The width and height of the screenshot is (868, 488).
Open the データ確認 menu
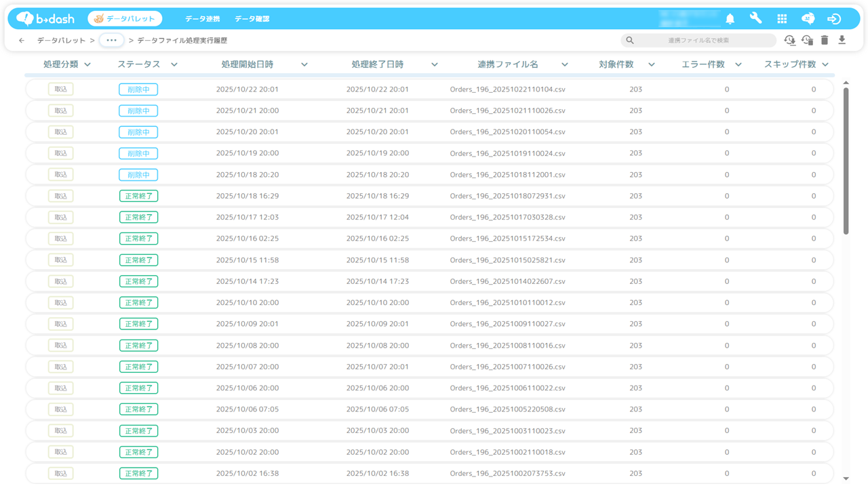[x=252, y=19]
